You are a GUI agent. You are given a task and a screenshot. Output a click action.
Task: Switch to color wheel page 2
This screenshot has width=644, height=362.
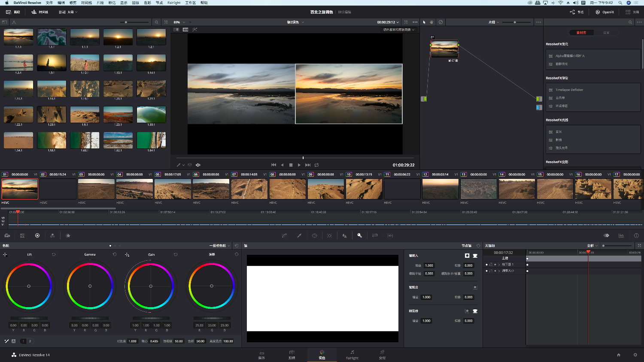(30, 341)
